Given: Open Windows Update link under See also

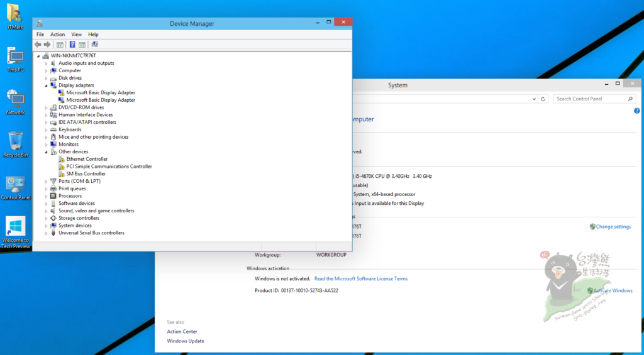Looking at the screenshot, I should click(186, 341).
